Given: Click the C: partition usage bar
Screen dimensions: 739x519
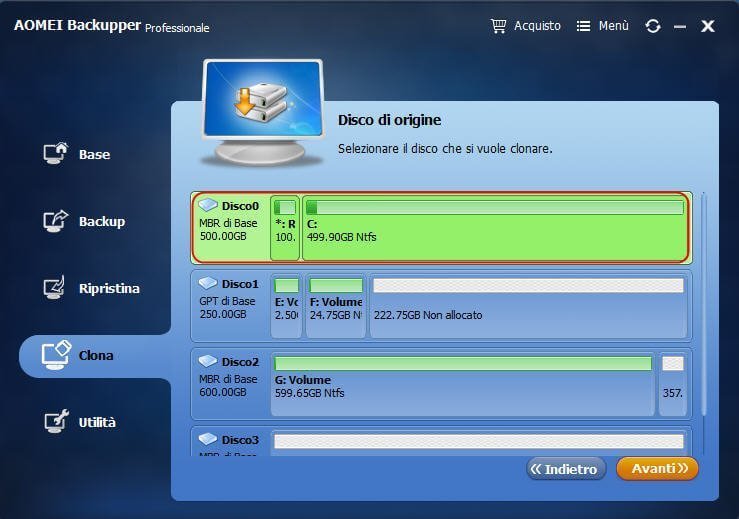Looking at the screenshot, I should 495,207.
